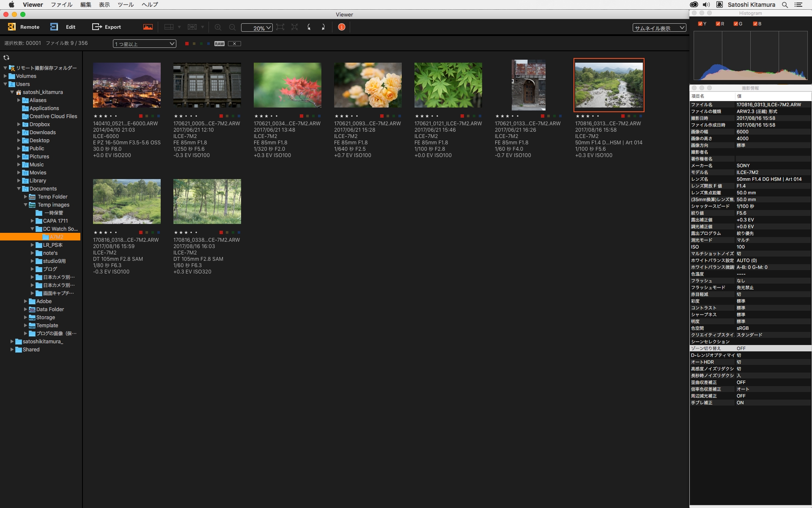Image resolution: width=812 pixels, height=508 pixels.
Task: Open the 表示 menu
Action: [x=104, y=5]
